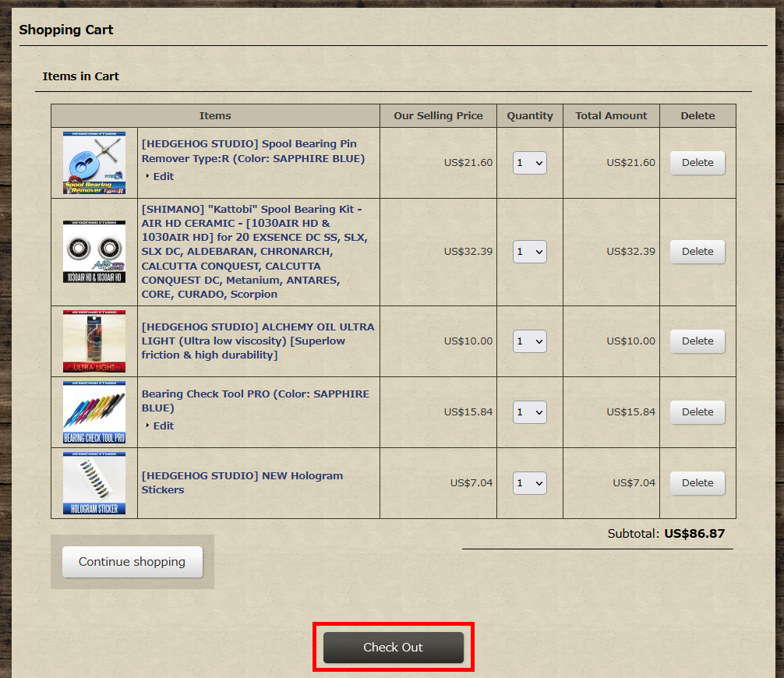Screen dimensions: 784x678
Task: Click the US$15.84 selling price of Bearing Check Tool
Action: (x=468, y=412)
